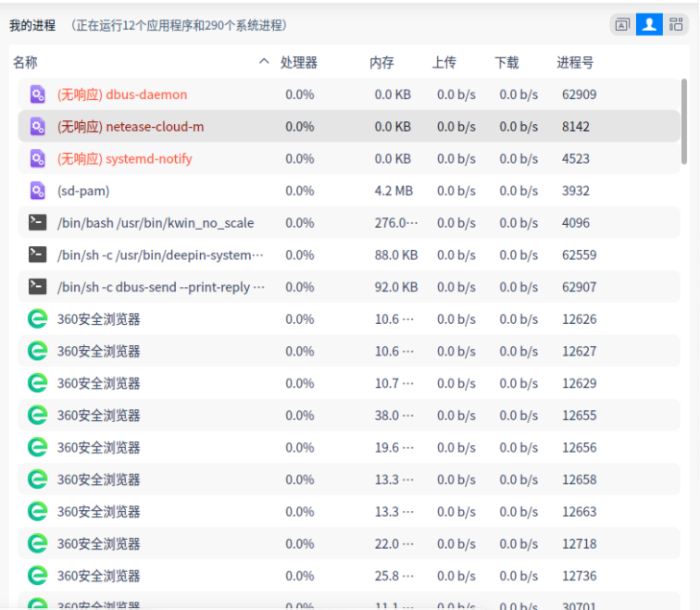Click memory value 25.8 of PID 12736
Viewport: 700px width, 610px height.
pyautogui.click(x=394, y=576)
